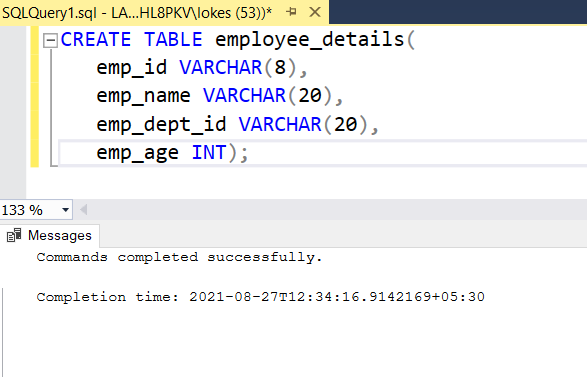The width and height of the screenshot is (587, 377).
Task: Click the TABLE keyword in the query
Action: [173, 40]
